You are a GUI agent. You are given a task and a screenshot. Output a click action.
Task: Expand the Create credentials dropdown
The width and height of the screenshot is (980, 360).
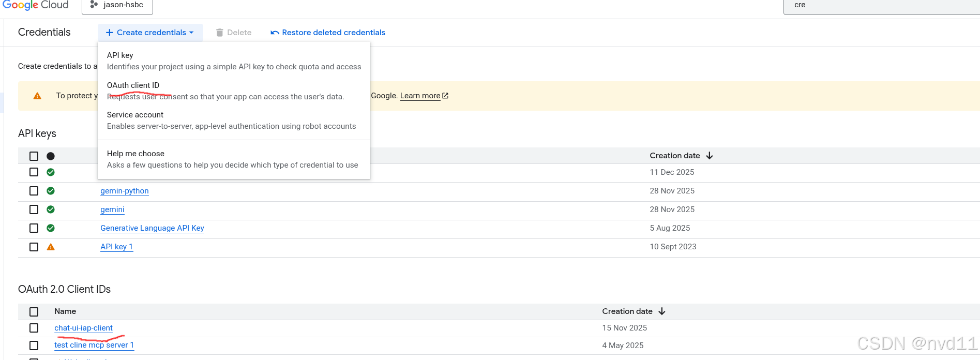tap(150, 33)
